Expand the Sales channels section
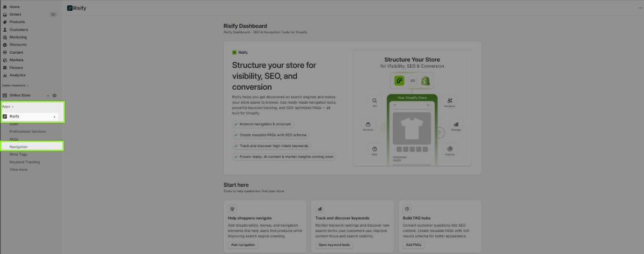 28,85
